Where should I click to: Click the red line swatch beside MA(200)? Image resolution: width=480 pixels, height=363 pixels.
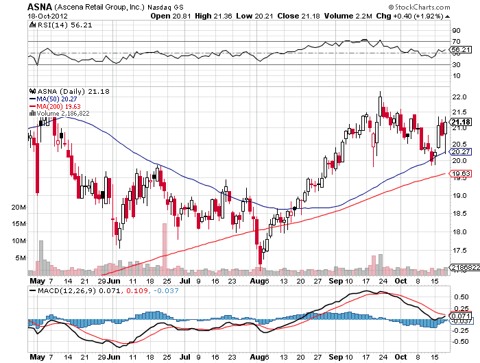click(x=32, y=107)
